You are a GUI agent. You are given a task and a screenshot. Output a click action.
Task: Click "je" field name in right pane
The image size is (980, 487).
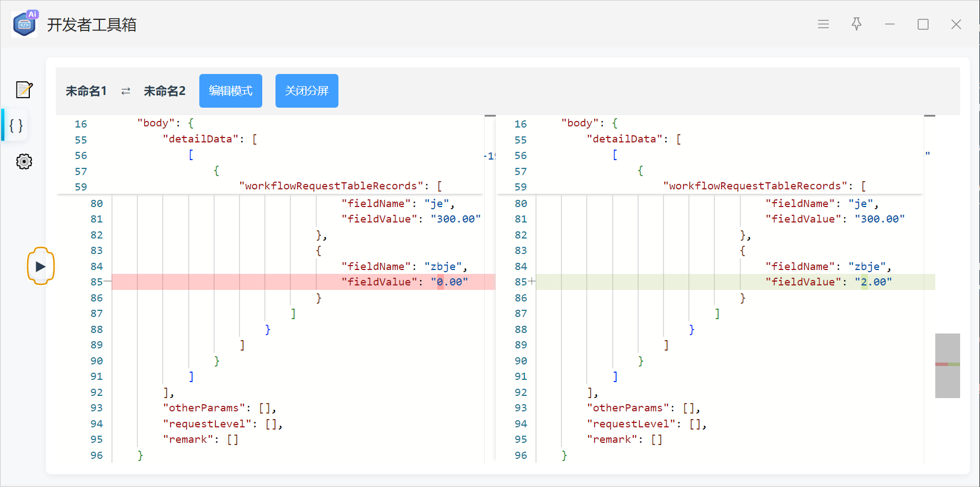click(860, 204)
